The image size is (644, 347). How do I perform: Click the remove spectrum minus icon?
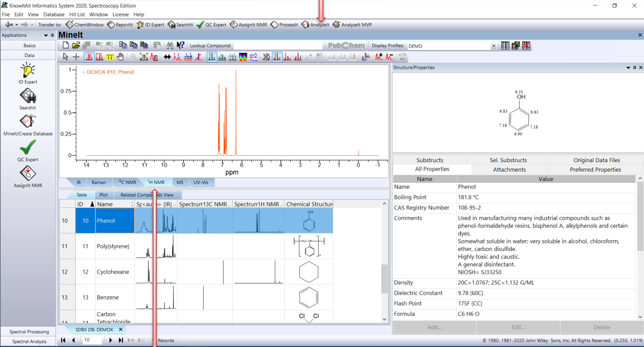pos(389,57)
